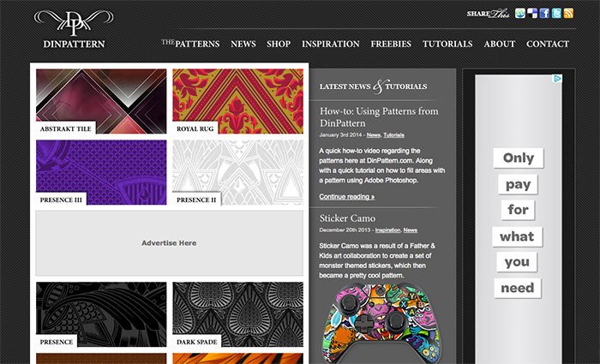Open the Dark Spade pattern thumbnail
Viewport: 600px width, 364px height.
click(x=238, y=314)
